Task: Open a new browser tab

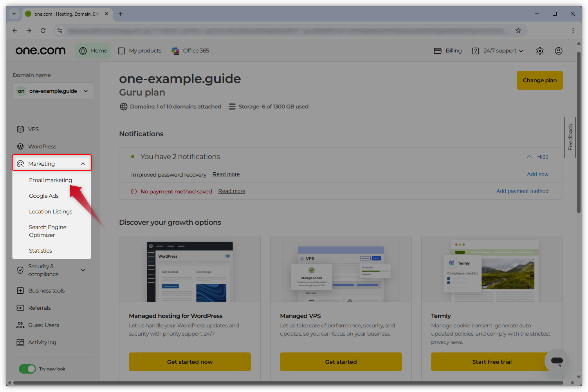Action: tap(121, 14)
